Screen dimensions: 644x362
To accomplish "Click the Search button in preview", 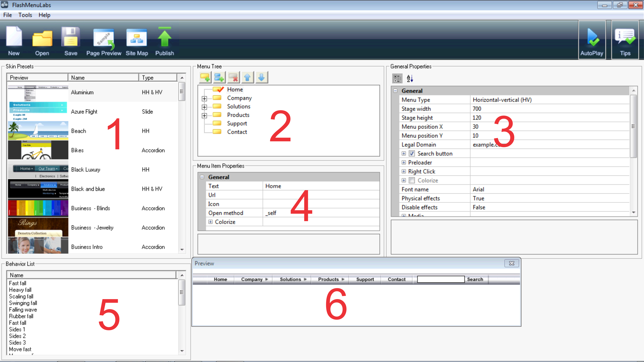I will pos(475,279).
